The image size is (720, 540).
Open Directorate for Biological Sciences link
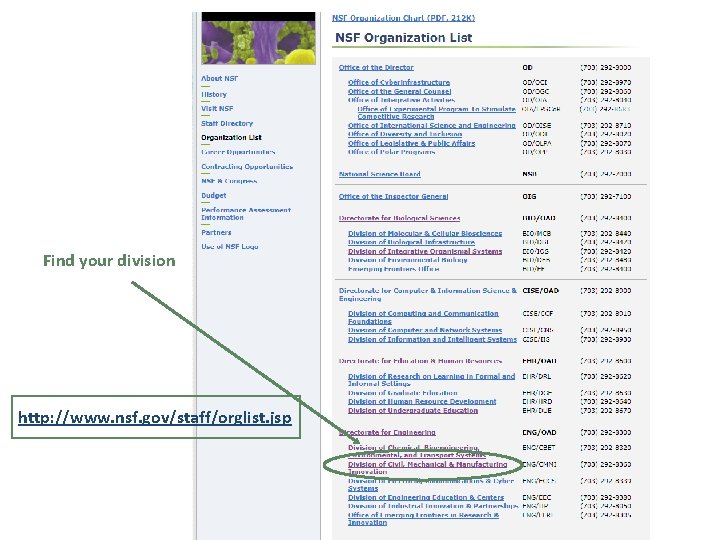(x=399, y=218)
